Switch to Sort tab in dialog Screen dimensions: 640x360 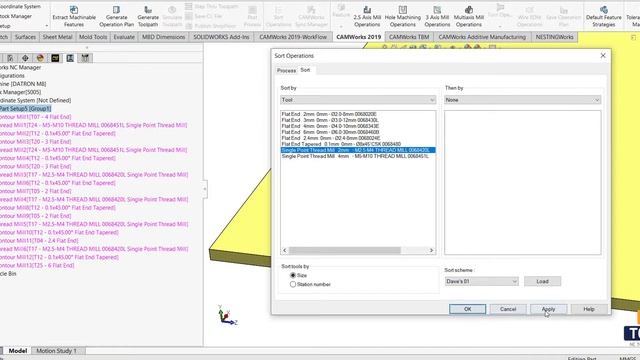(305, 70)
